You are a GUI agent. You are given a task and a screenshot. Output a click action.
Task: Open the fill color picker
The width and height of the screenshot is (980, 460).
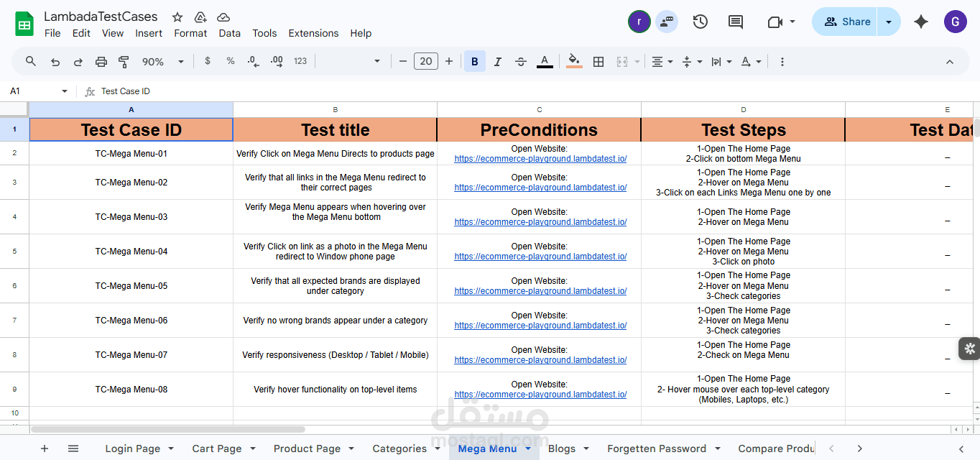click(574, 62)
